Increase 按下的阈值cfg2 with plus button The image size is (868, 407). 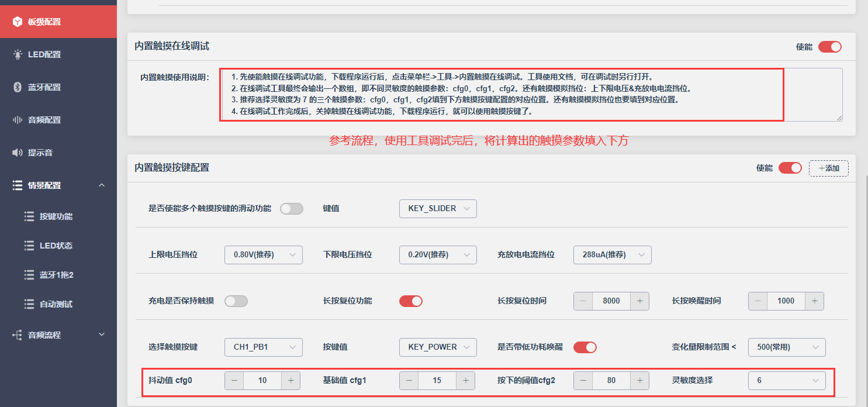[x=640, y=381]
